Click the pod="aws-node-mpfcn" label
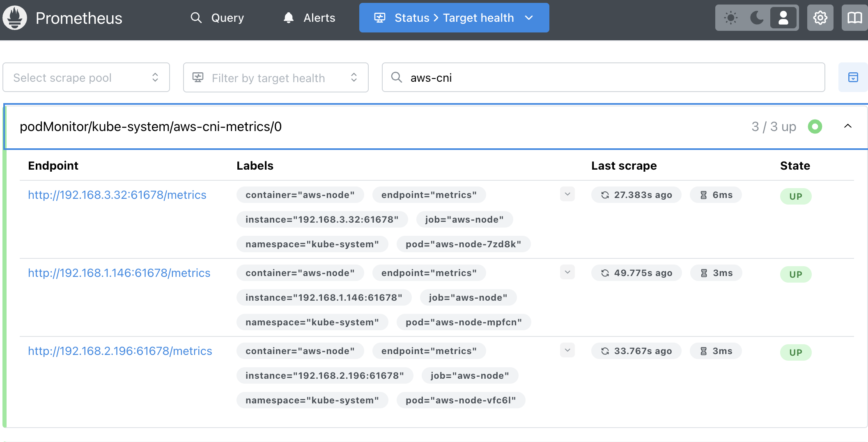Screen dimensions: 868x442 pos(464,322)
